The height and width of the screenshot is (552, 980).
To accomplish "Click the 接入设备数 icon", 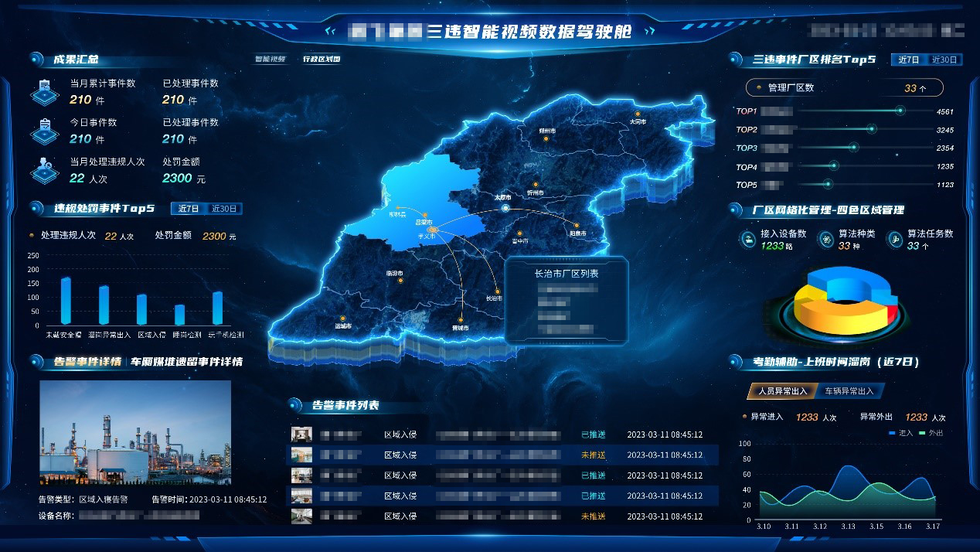I will [748, 240].
